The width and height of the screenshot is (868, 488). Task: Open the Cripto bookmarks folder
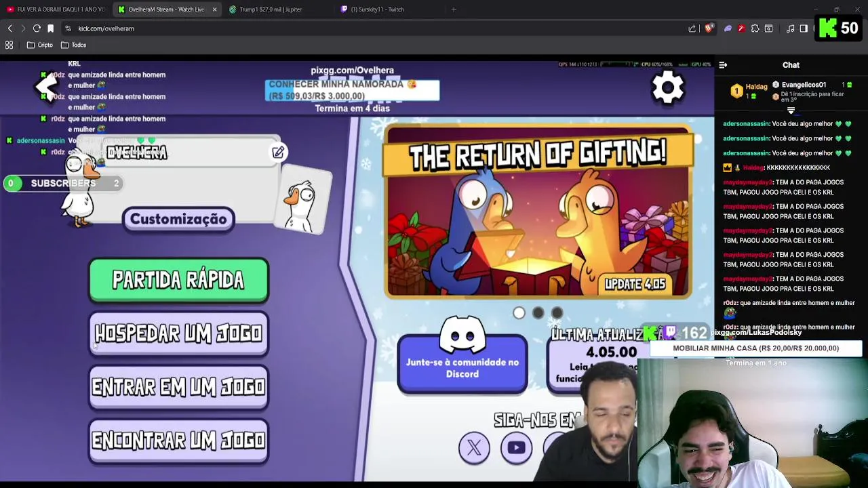click(x=40, y=45)
